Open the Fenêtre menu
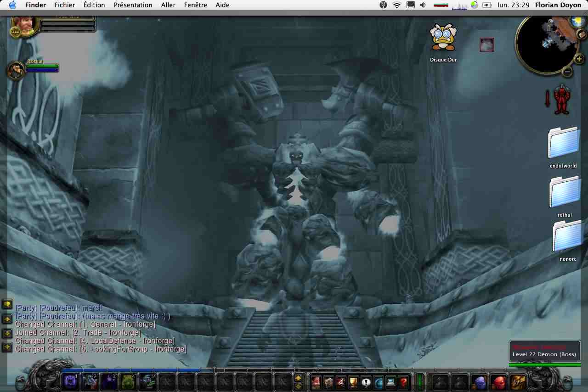 tap(195, 5)
